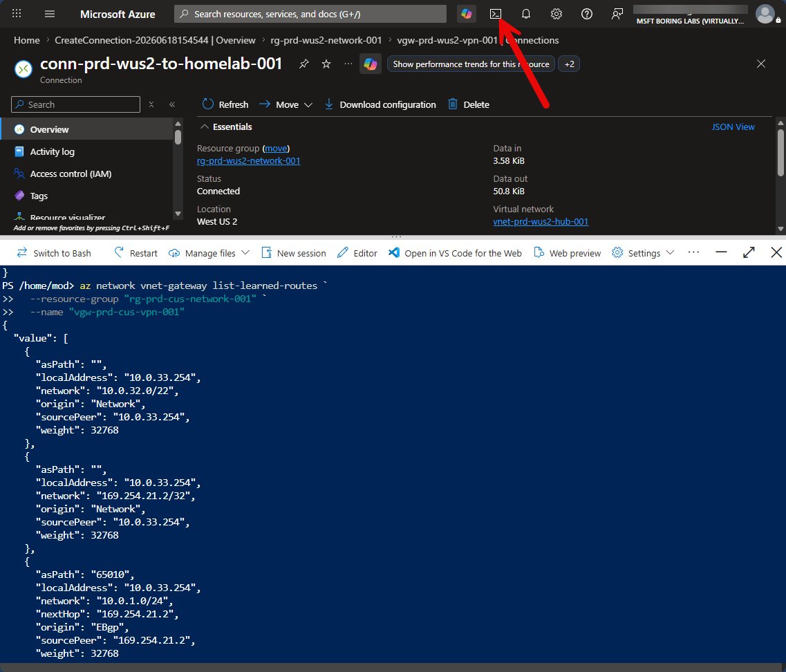Click the 3.58 KiB Data in value
786x672 pixels.
point(509,161)
